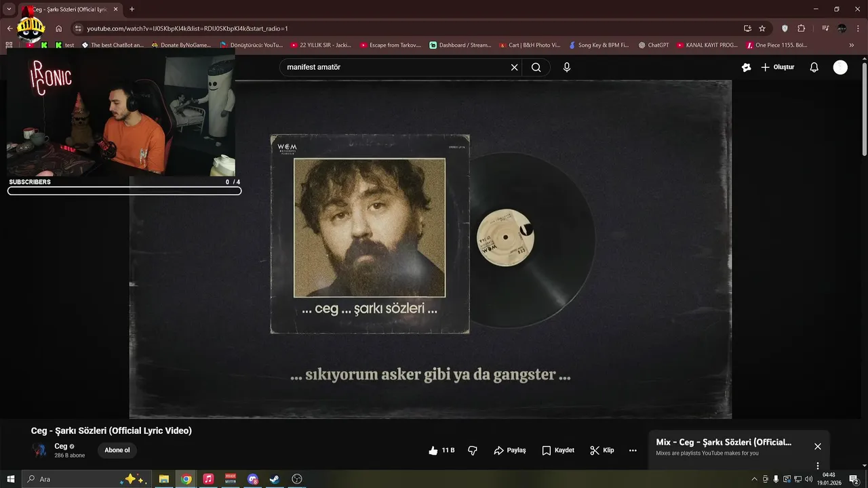Open the apps grid icon in bookmarks bar
The image size is (868, 488).
[x=9, y=45]
